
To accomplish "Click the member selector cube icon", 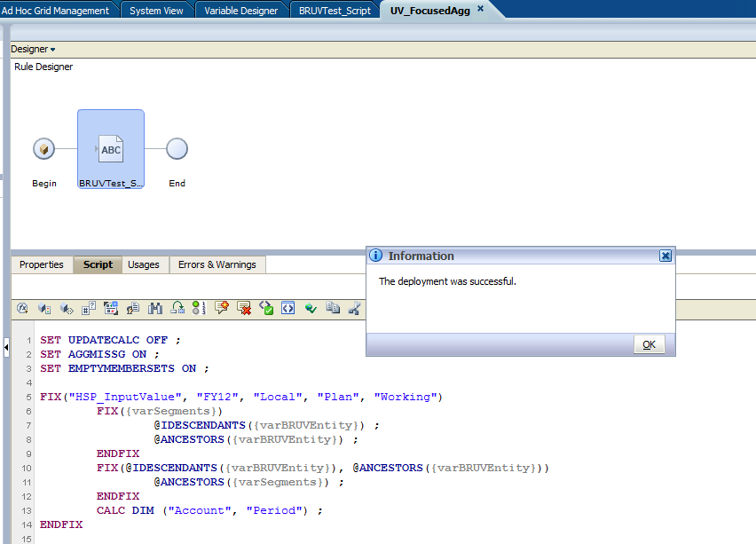I will (44, 308).
